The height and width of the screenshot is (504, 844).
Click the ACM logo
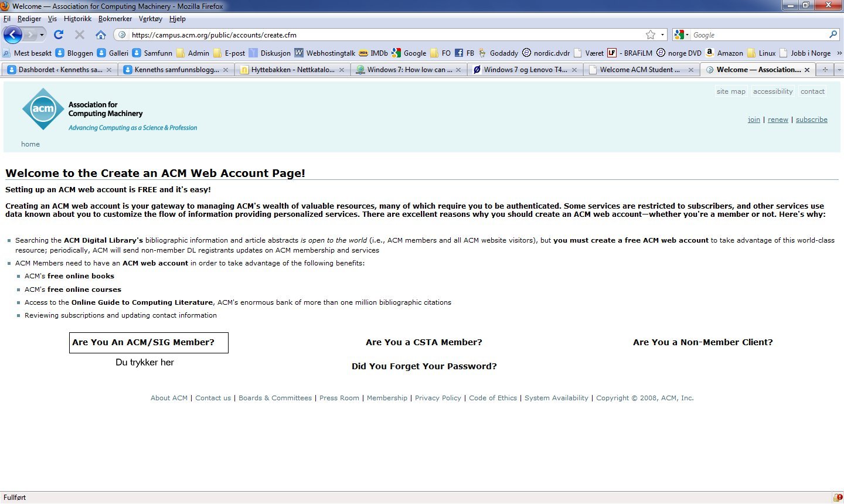(x=43, y=109)
